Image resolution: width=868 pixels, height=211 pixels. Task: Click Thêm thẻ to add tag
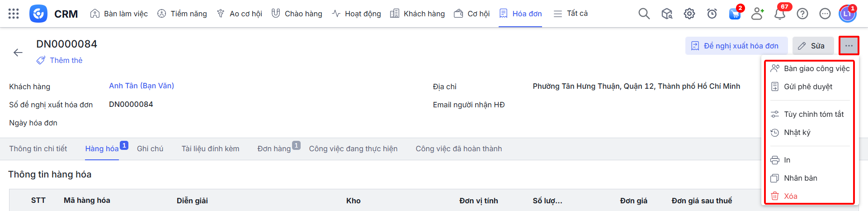coord(66,60)
